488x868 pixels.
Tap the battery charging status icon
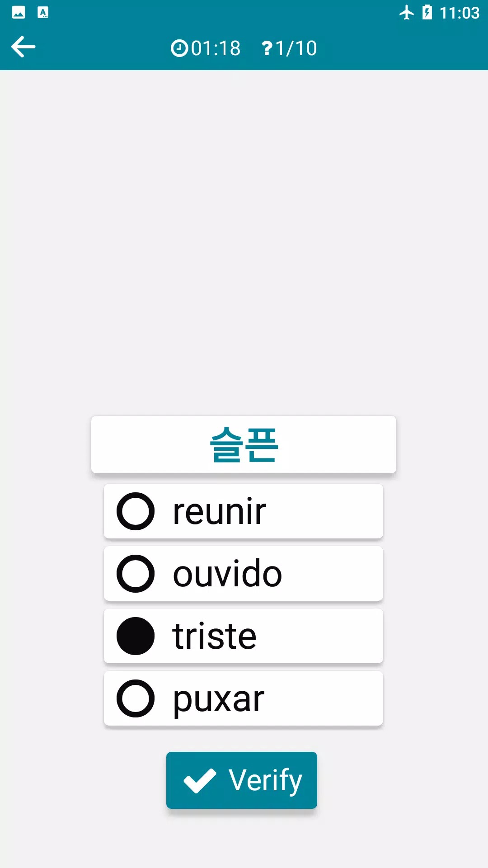coord(427,13)
